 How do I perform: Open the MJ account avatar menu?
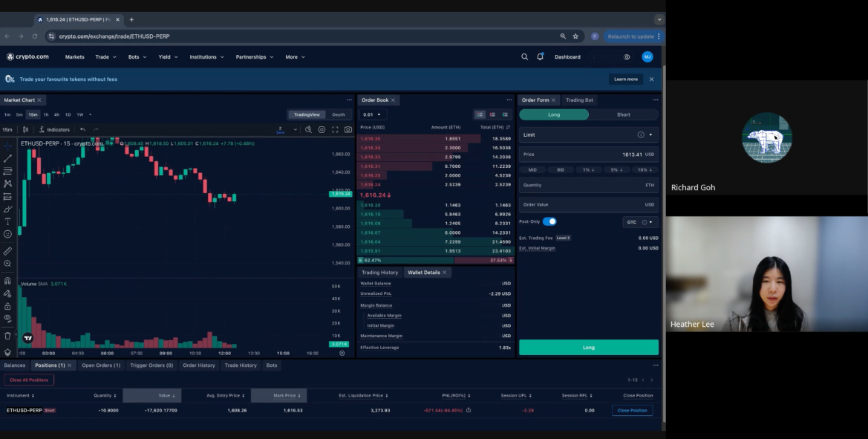(x=647, y=56)
